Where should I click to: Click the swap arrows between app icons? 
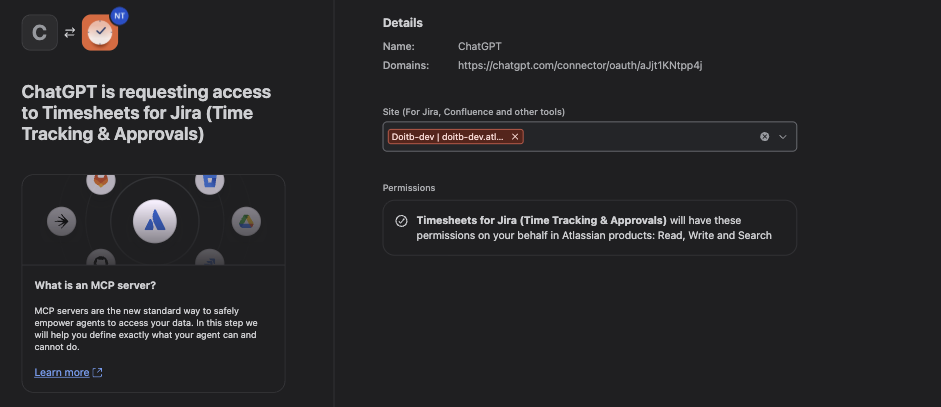pos(70,32)
